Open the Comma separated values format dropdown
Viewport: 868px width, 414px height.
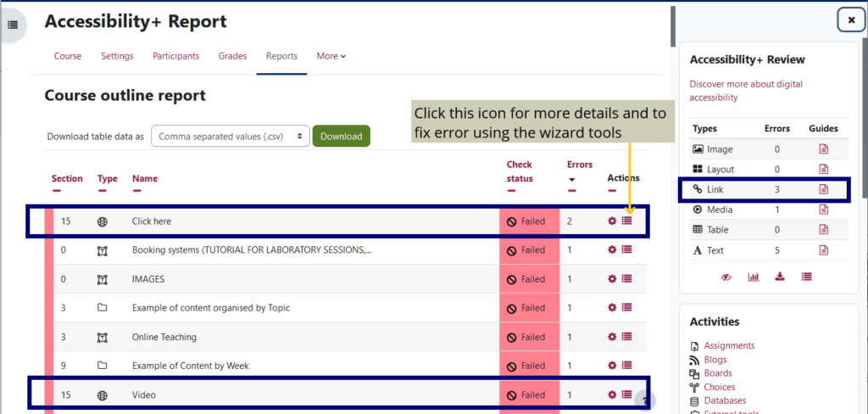[x=230, y=136]
